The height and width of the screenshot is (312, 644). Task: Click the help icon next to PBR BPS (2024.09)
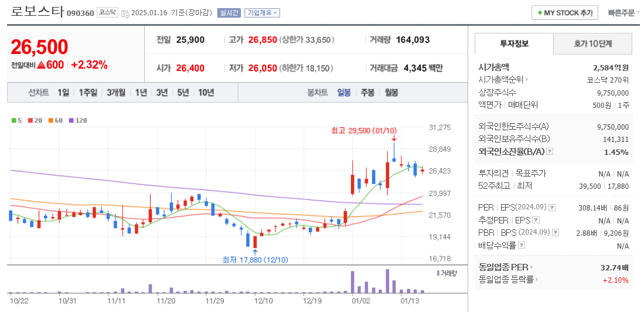click(x=556, y=233)
